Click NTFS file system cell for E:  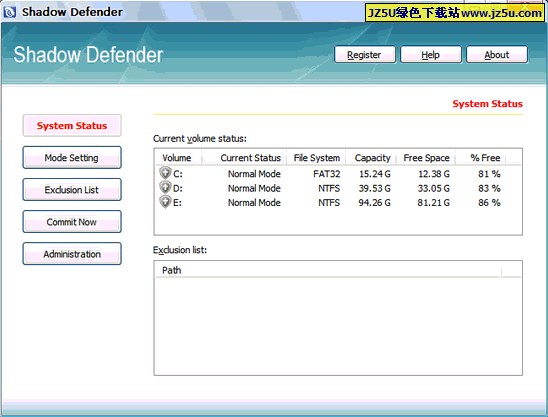coord(329,203)
